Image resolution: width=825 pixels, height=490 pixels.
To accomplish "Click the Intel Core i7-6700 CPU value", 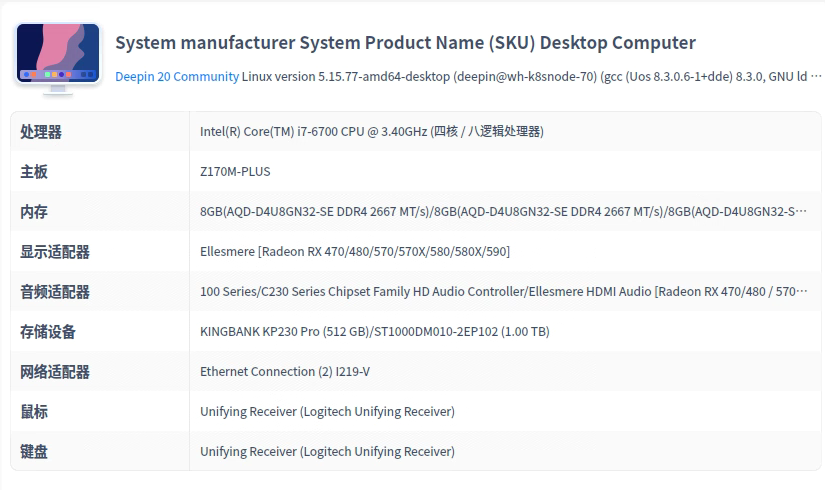I will point(371,132).
